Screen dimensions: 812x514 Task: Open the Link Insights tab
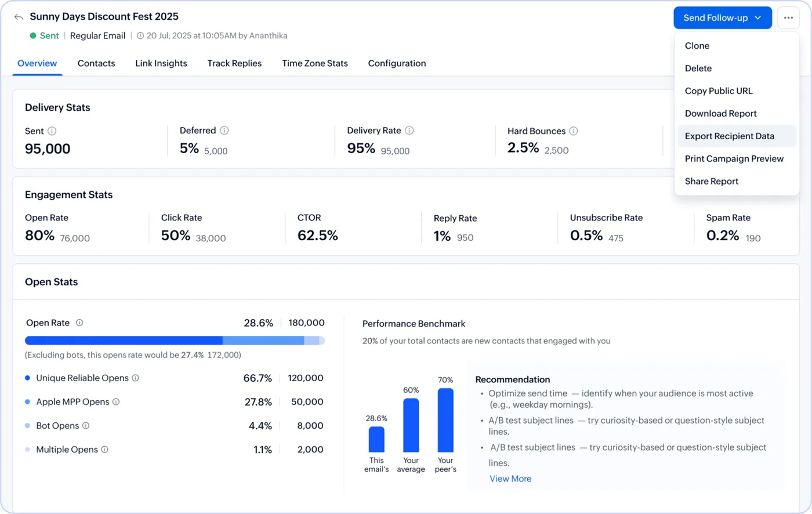(161, 63)
